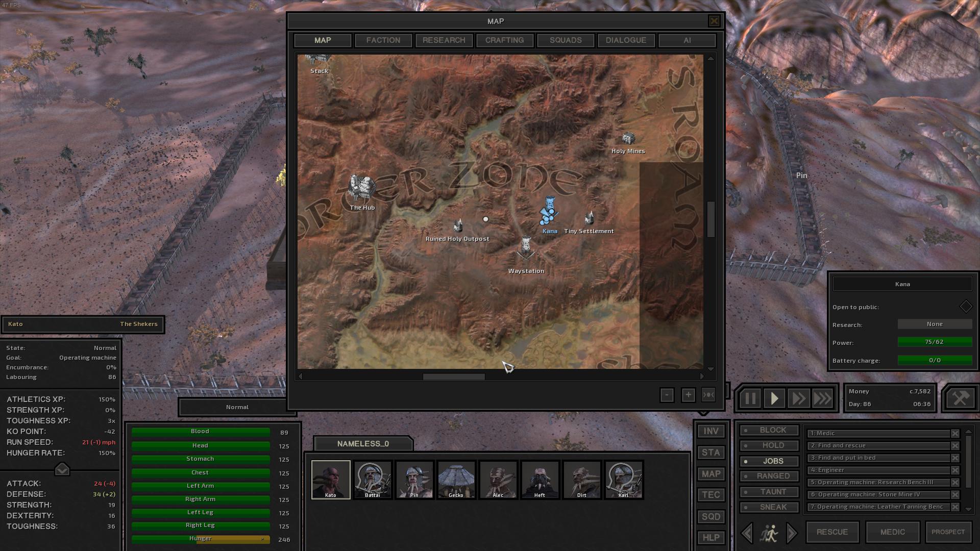980x551 pixels.
Task: Open stats with STA button
Action: (x=711, y=453)
